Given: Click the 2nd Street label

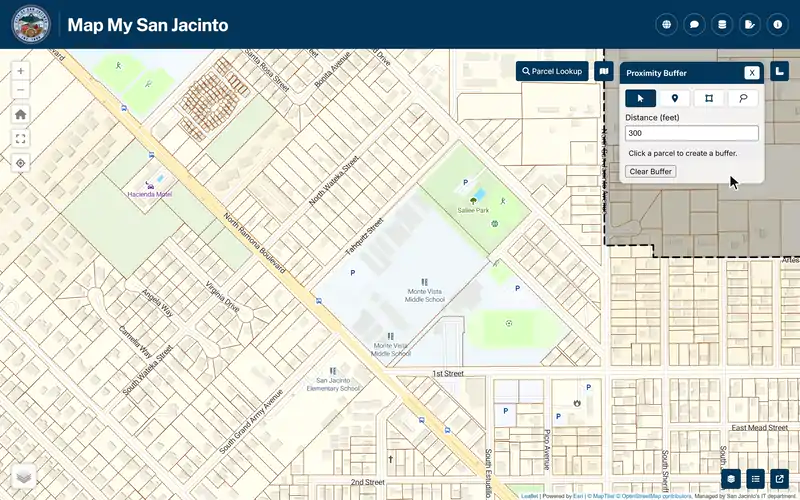Looking at the screenshot, I should (x=367, y=482).
